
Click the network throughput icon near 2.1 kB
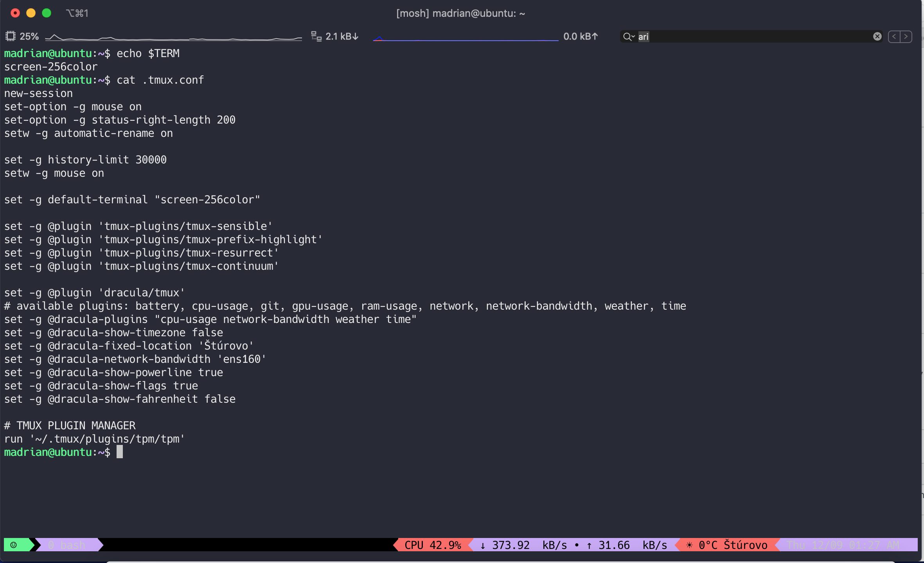(x=316, y=36)
